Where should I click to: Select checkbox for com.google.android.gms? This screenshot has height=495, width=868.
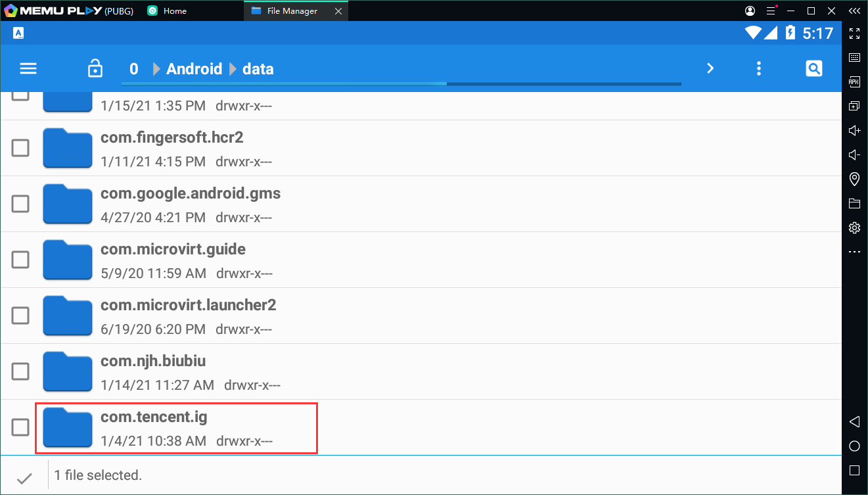(x=20, y=204)
